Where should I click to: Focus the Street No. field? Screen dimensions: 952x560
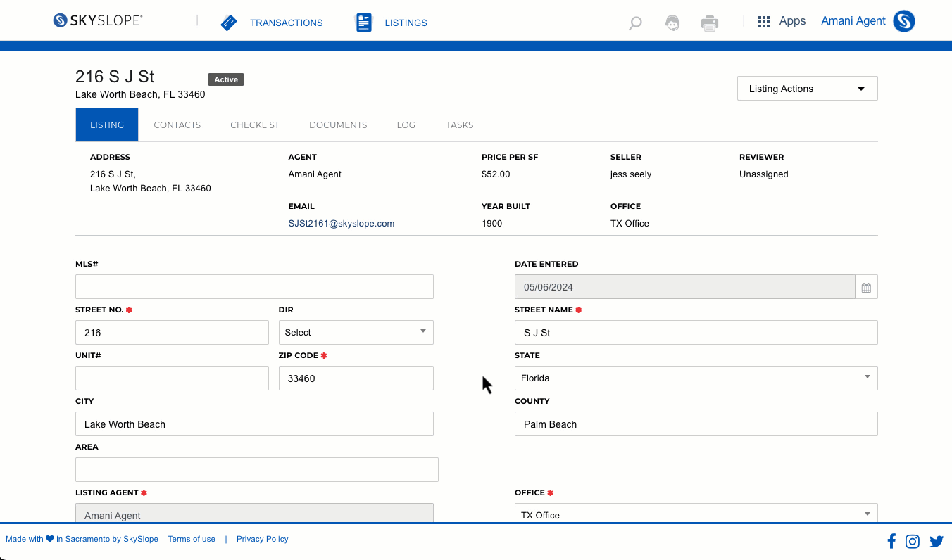click(x=172, y=332)
